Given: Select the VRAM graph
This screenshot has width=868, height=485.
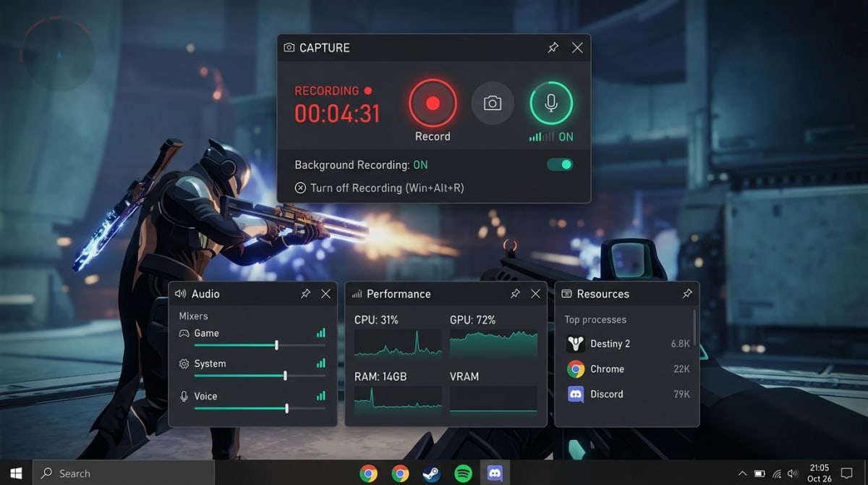Looking at the screenshot, I should click(x=493, y=400).
